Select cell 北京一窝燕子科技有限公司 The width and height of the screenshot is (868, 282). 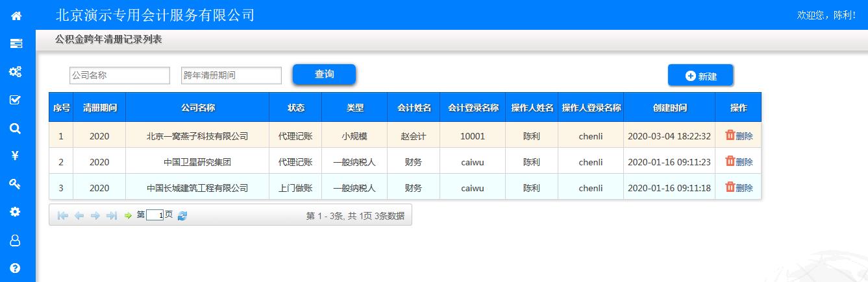197,136
